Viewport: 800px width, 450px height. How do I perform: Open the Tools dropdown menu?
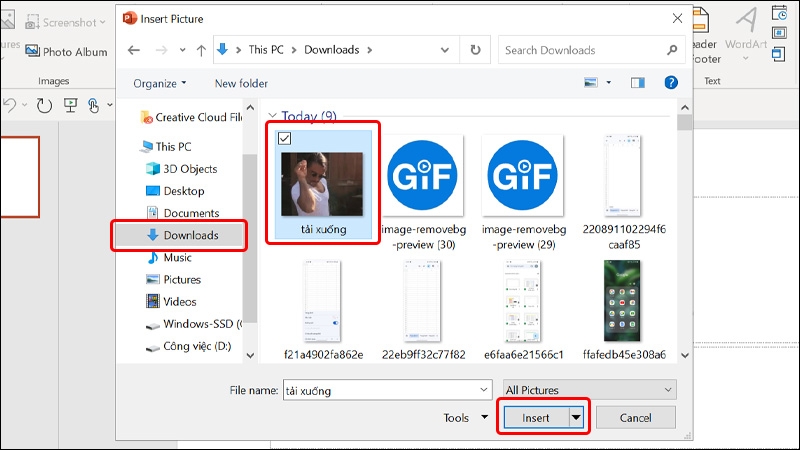coord(465,418)
